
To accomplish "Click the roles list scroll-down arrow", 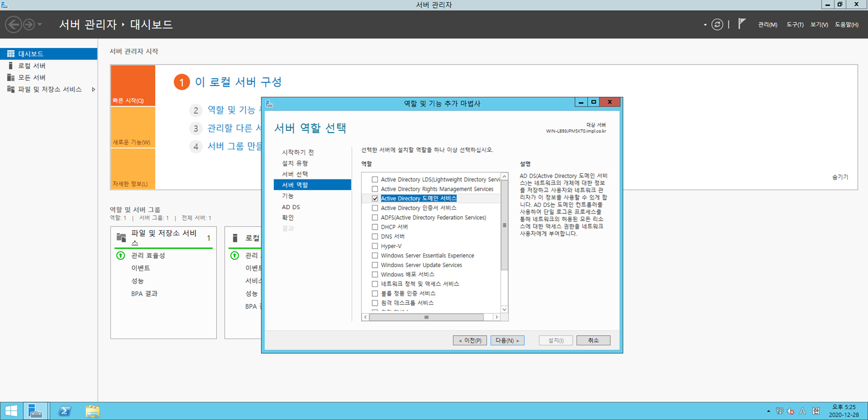I will 504,310.
